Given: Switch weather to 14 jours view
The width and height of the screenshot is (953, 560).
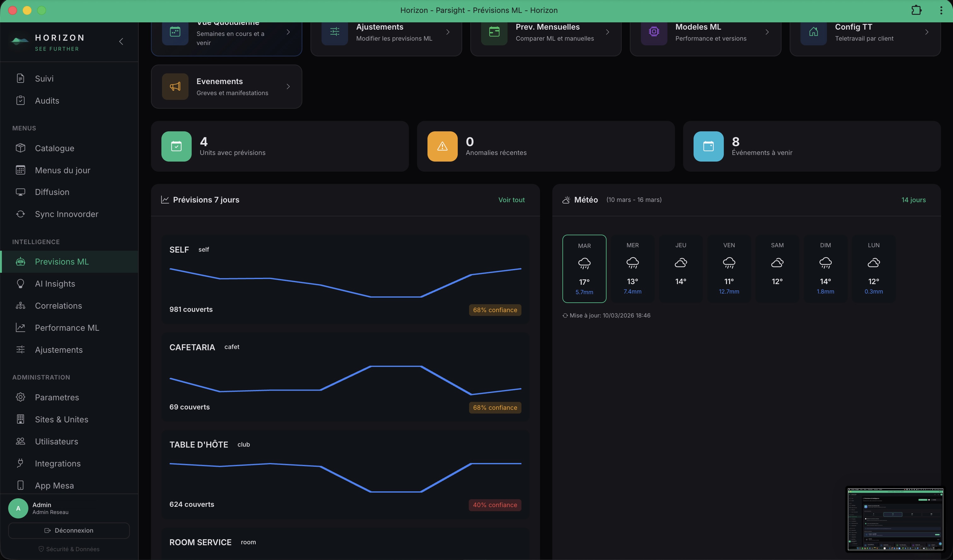Looking at the screenshot, I should point(913,200).
